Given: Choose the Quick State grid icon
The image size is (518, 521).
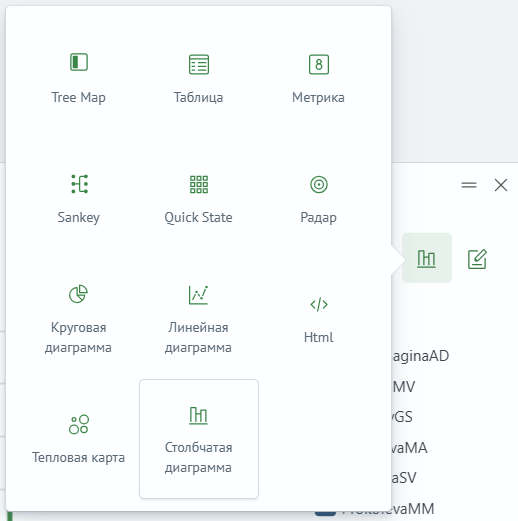Looking at the screenshot, I should pyautogui.click(x=199, y=184).
